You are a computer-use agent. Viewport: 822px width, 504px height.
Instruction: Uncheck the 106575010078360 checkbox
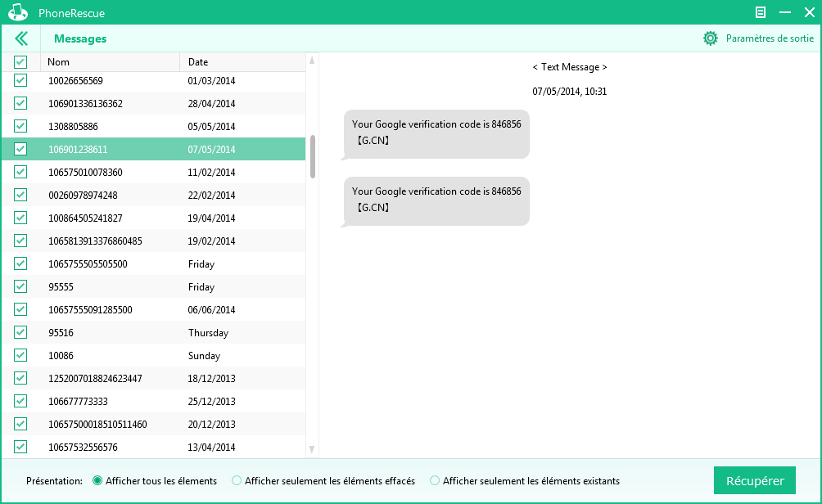[20, 173]
